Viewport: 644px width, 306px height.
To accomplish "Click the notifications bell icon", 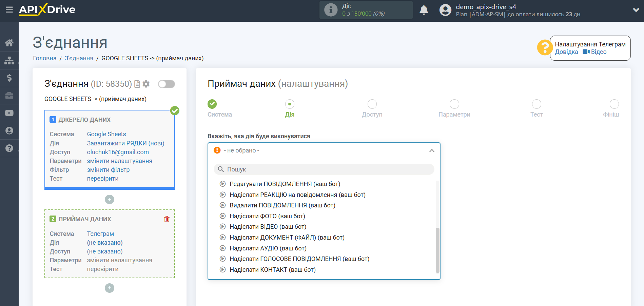I will pos(424,10).
